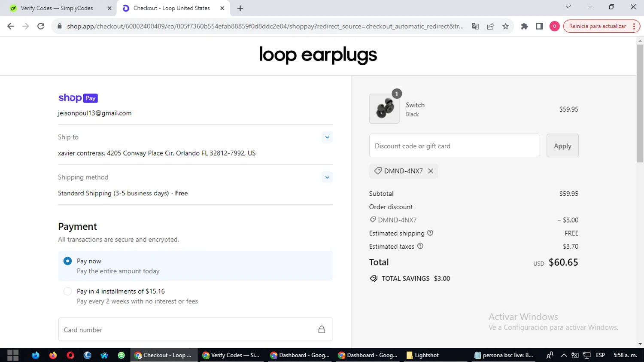Expand the Shipping method chevron
The image size is (644, 362).
point(327,177)
